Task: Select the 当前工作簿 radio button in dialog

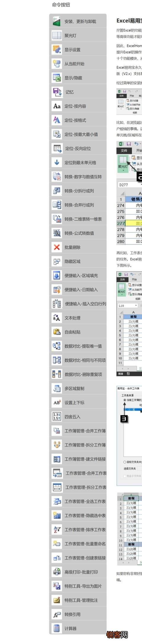Action: [125, 400]
